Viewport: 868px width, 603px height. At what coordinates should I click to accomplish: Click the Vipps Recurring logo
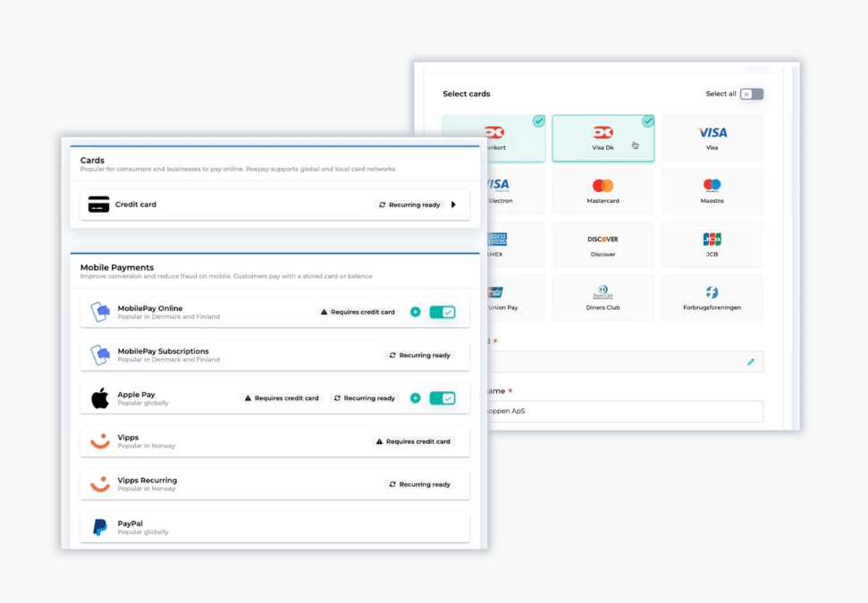[x=100, y=484]
